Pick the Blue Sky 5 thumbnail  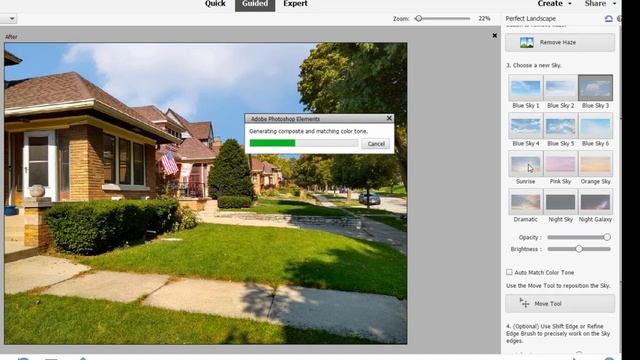coord(560,126)
